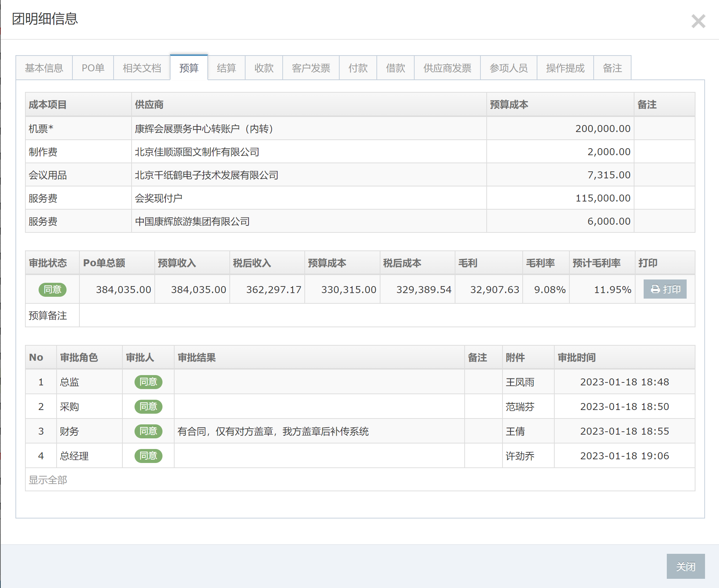
Task: Go to the 收款 tab
Action: 264,68
